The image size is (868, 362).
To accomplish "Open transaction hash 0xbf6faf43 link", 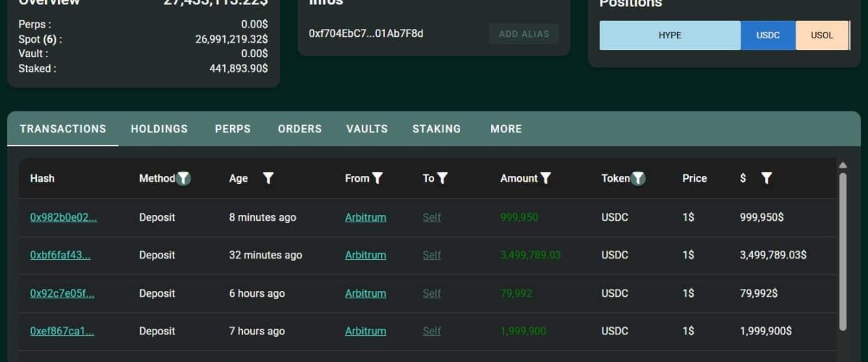I will tap(60, 255).
